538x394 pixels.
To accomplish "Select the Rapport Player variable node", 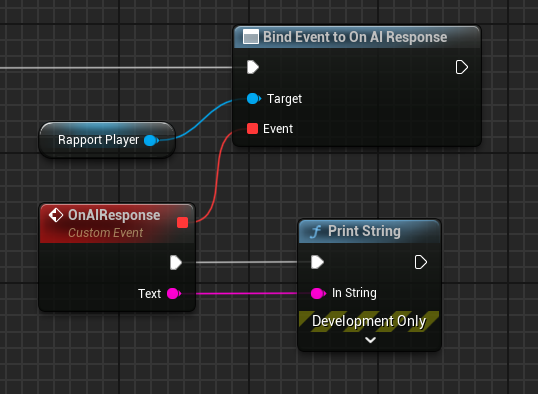I will 107,140.
